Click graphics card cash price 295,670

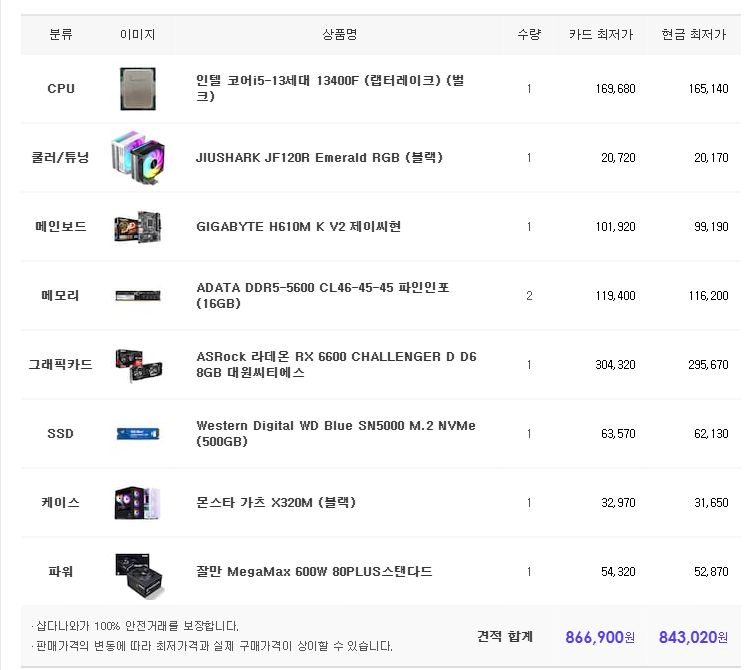708,364
